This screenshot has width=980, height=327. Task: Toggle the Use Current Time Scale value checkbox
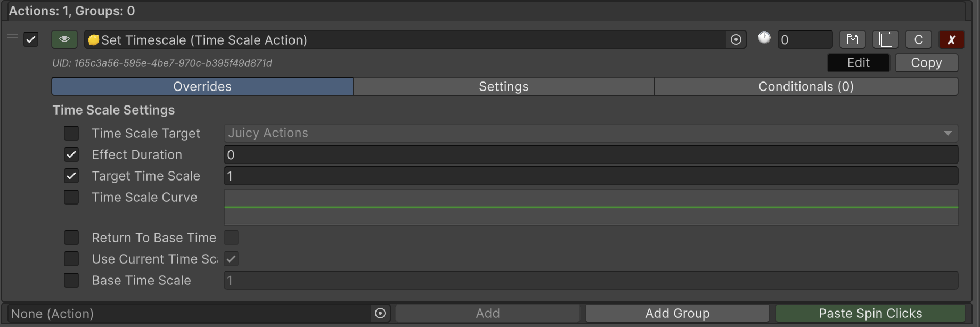click(231, 259)
